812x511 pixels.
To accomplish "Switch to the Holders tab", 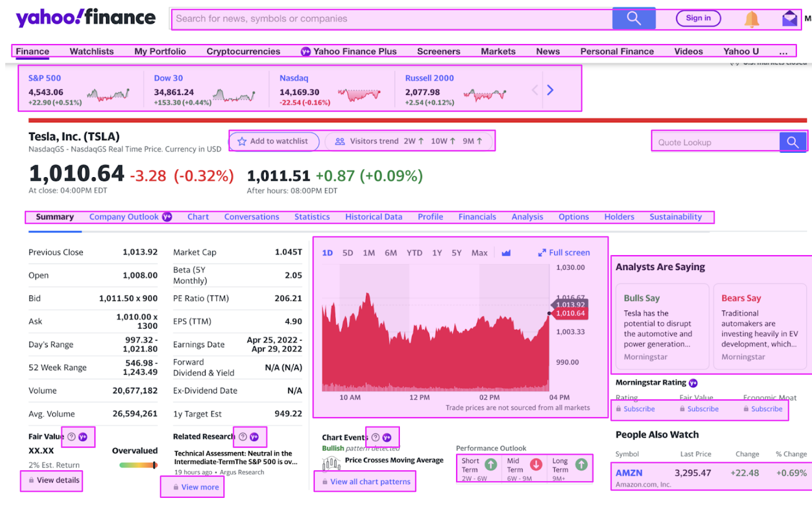I will point(619,217).
